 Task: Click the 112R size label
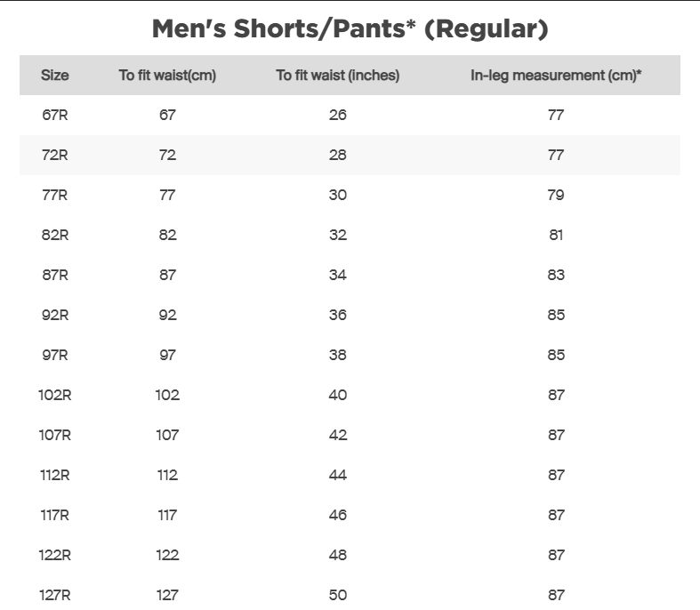54,475
